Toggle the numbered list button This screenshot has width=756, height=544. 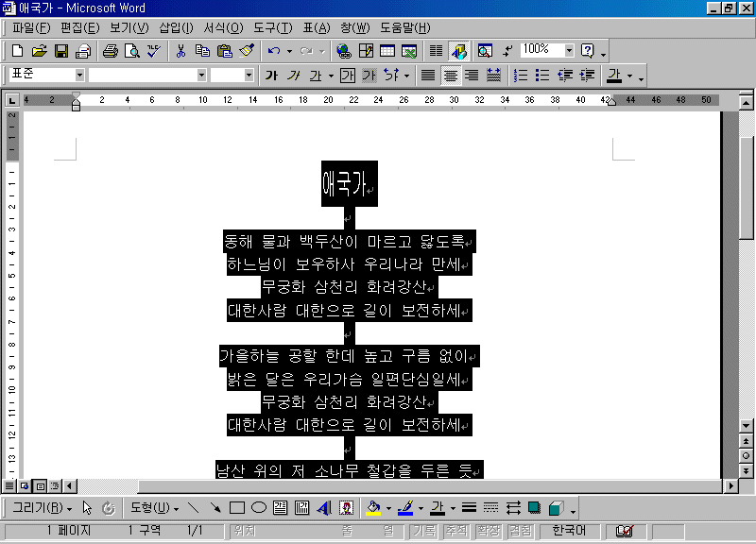point(521,76)
